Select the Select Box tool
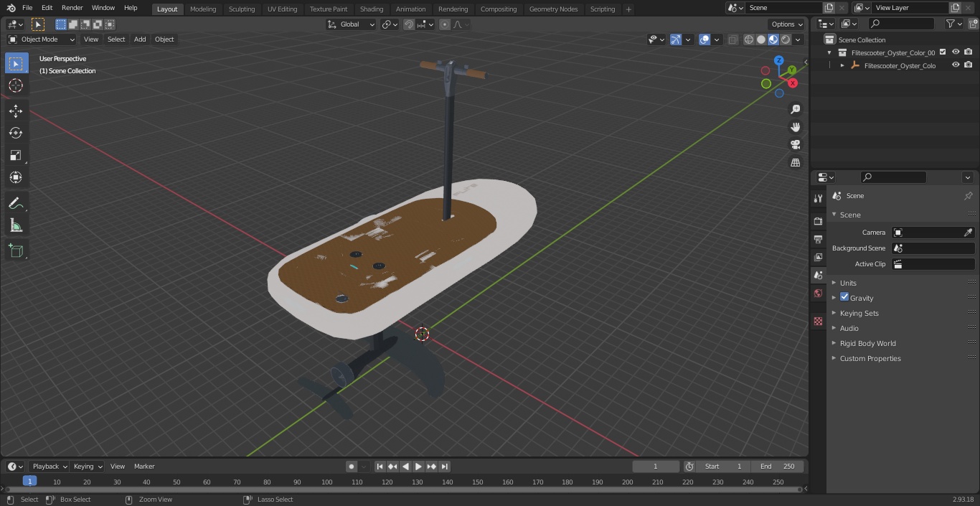This screenshot has height=506, width=980. click(16, 64)
